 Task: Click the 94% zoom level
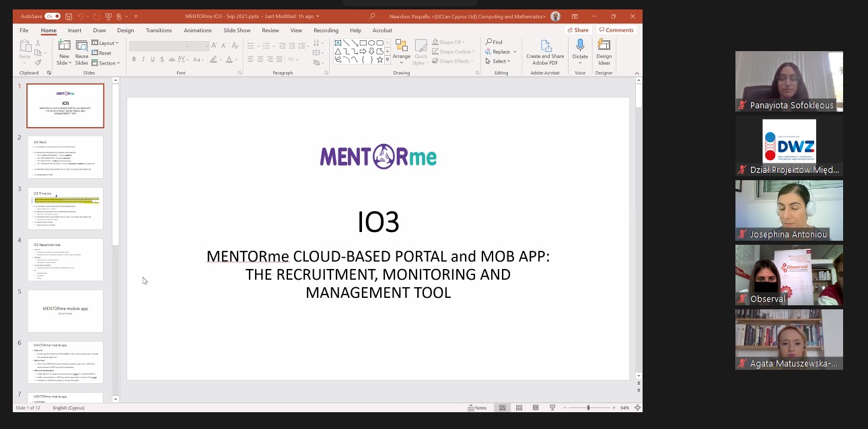pos(624,407)
